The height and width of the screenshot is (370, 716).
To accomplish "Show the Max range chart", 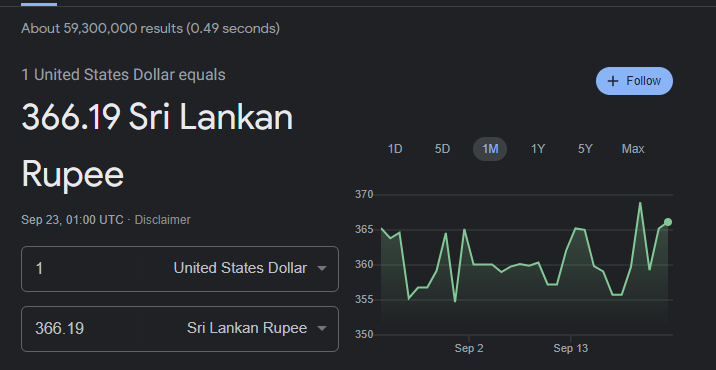I will (x=633, y=149).
